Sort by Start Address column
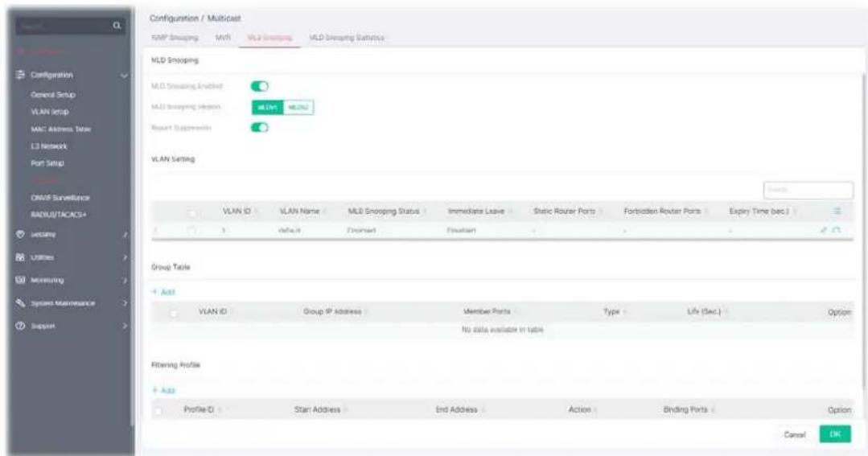 317,409
